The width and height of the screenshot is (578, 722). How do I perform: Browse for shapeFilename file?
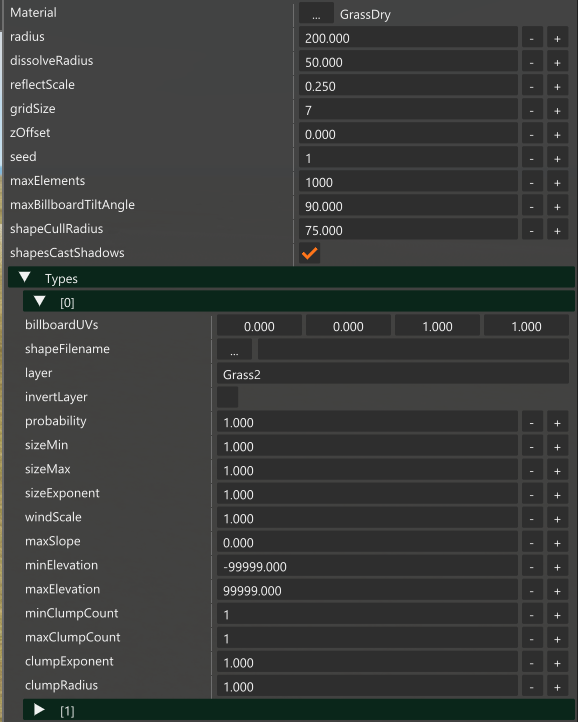(x=234, y=350)
